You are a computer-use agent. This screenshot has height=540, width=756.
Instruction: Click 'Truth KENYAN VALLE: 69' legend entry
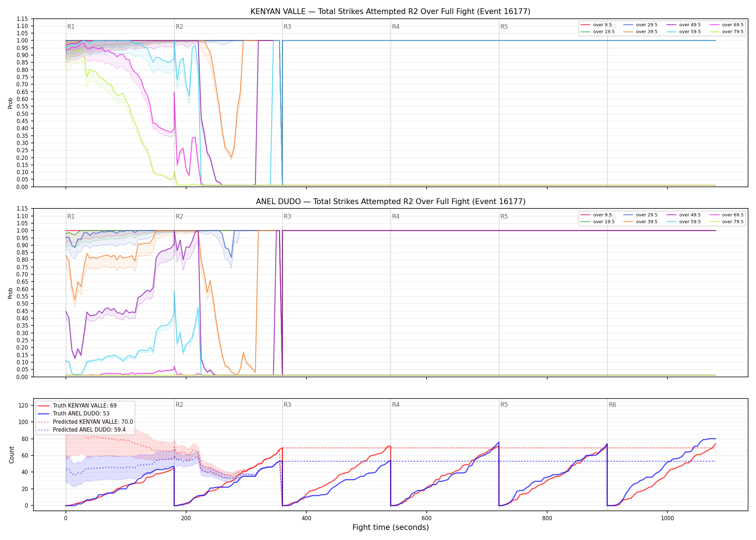point(77,405)
